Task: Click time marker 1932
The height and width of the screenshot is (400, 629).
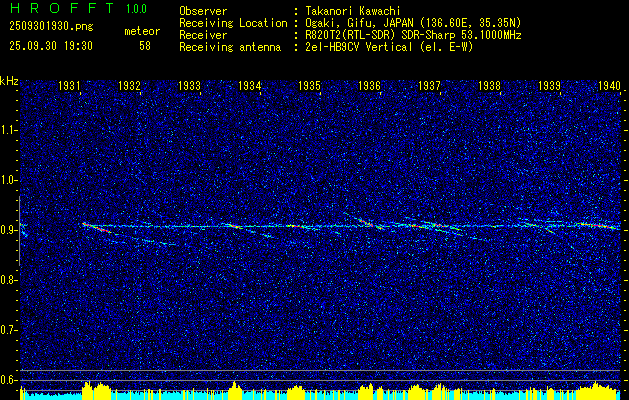Action: click(x=129, y=85)
